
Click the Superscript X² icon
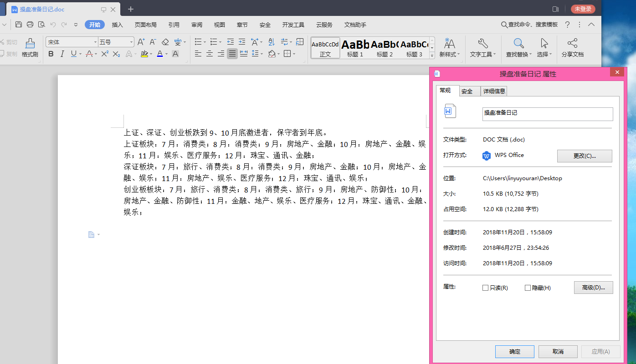104,54
